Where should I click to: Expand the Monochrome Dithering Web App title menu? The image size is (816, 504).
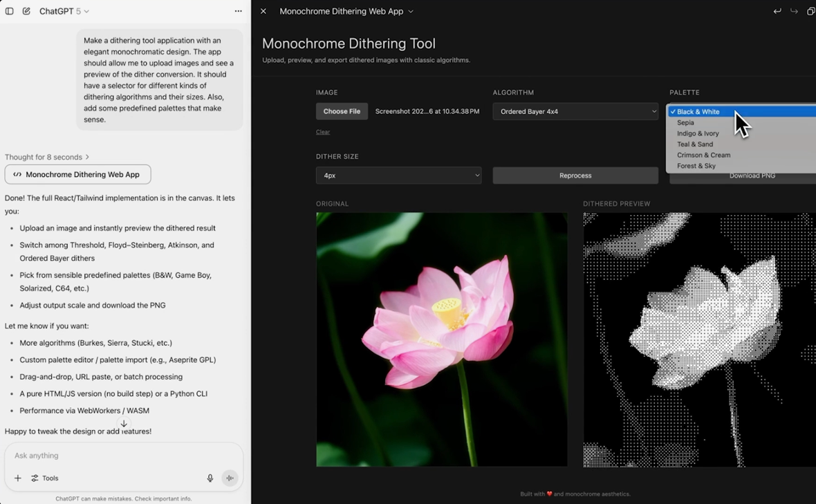pyautogui.click(x=346, y=11)
